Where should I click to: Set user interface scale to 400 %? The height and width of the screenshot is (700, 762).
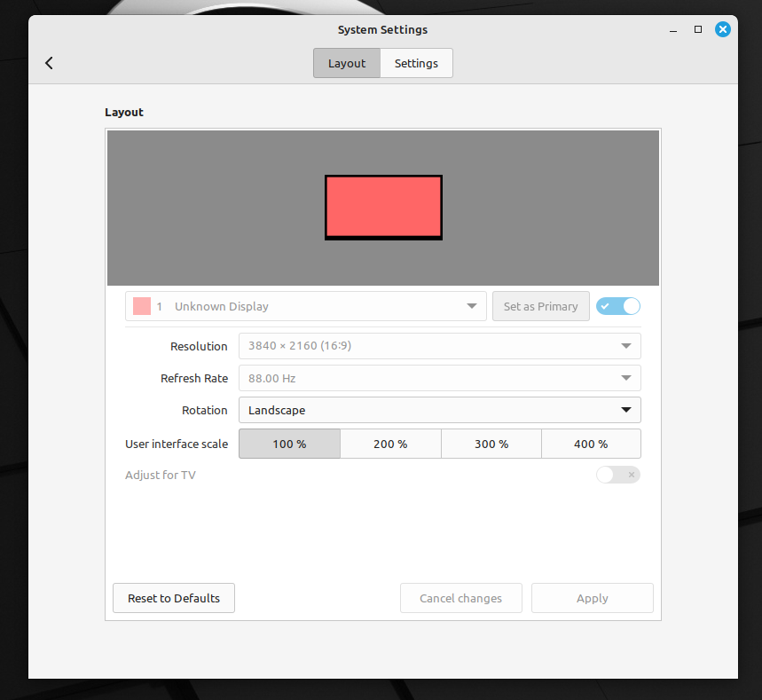[591, 444]
